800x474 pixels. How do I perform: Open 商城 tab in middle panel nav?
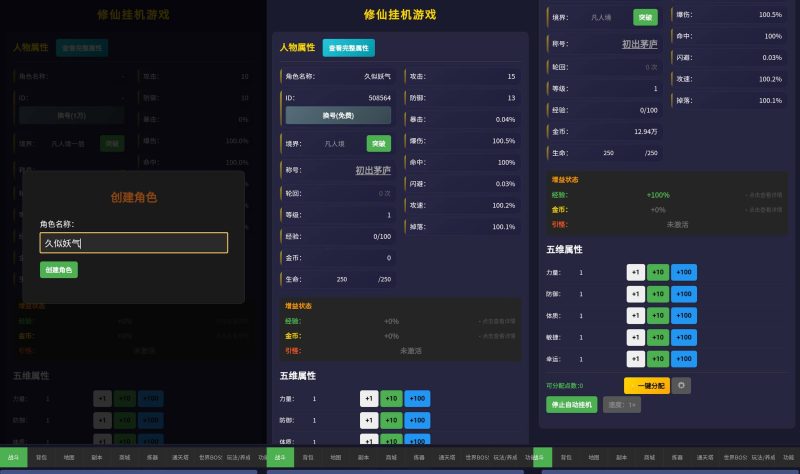tap(391, 457)
